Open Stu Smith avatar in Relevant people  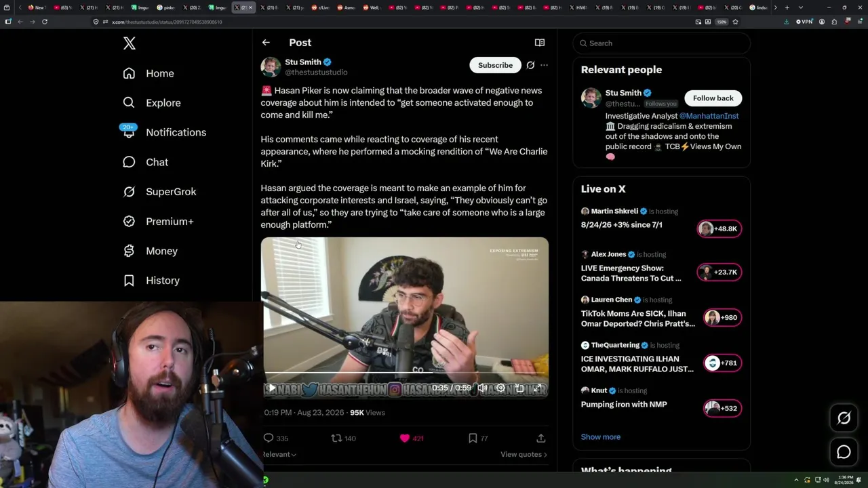coord(591,98)
